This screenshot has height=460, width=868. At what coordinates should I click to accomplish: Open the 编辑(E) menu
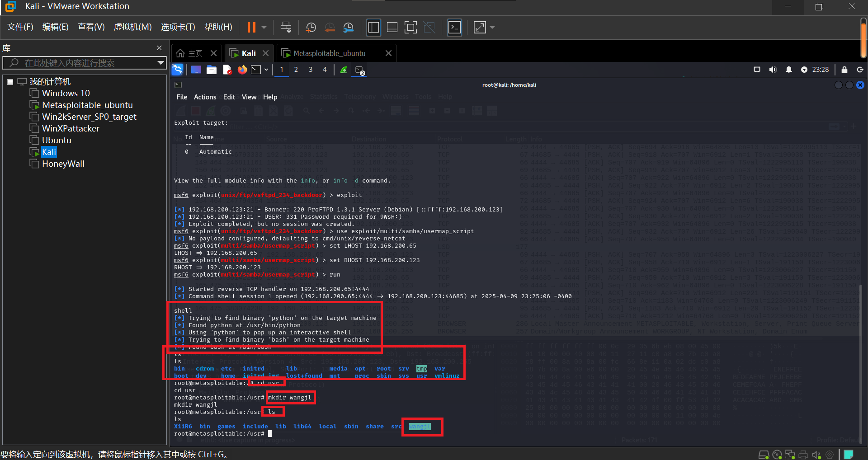tap(56, 27)
